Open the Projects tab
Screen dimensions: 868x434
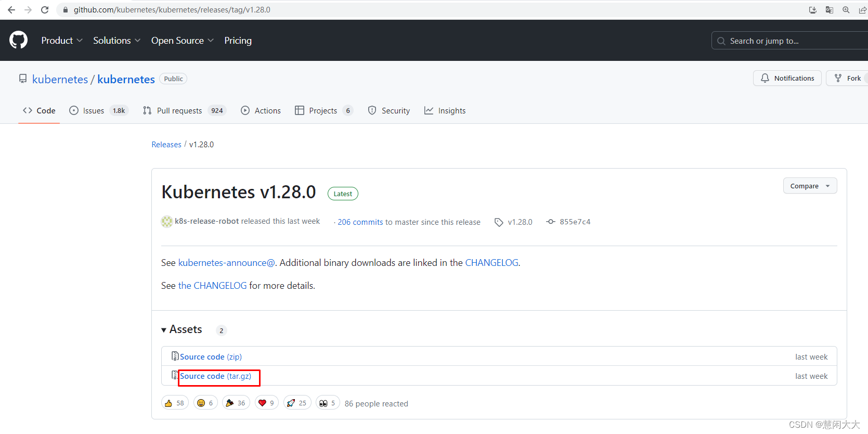tap(323, 110)
